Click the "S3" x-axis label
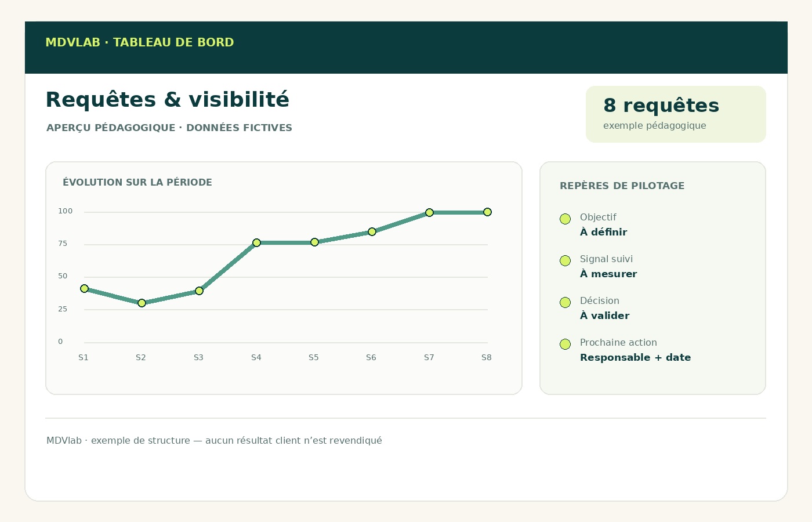This screenshot has width=812, height=522. (198, 357)
